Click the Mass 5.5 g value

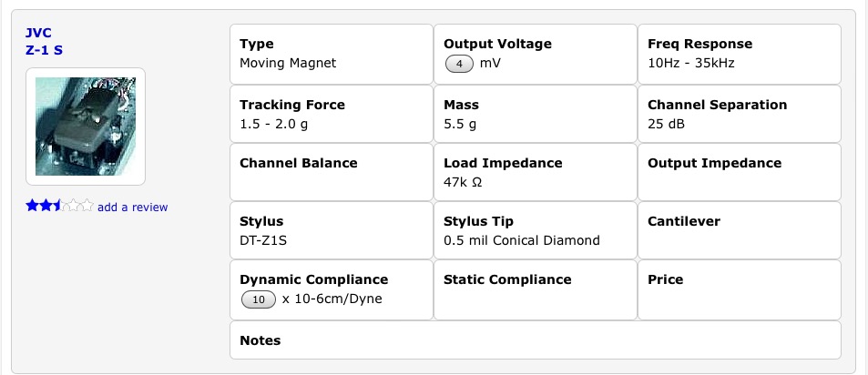coord(460,123)
